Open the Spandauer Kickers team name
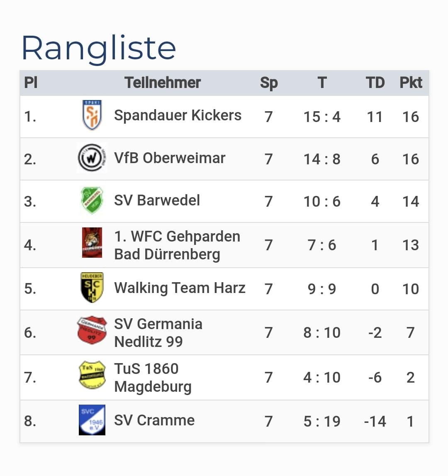The height and width of the screenshot is (476, 448). click(x=178, y=116)
